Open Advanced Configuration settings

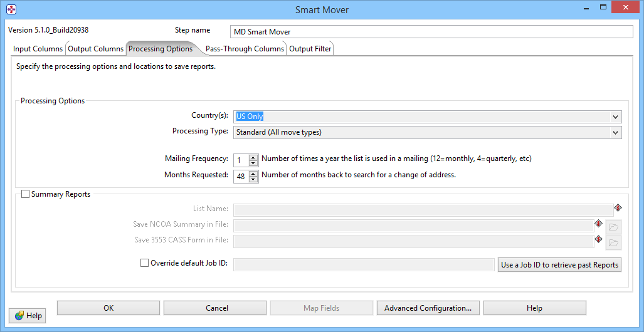[x=428, y=308]
